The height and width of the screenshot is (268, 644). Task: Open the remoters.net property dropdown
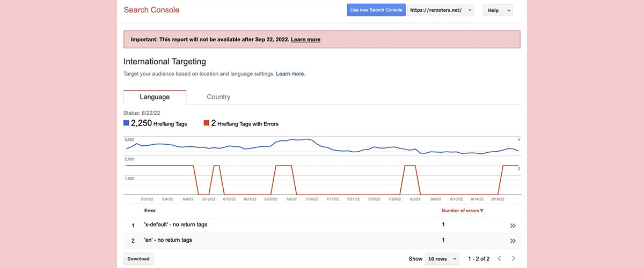tap(441, 10)
